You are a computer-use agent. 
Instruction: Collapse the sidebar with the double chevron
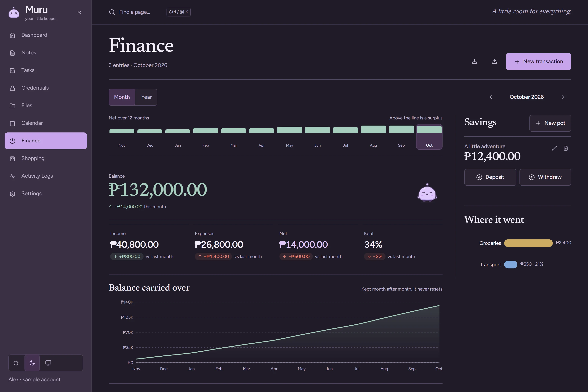click(79, 12)
